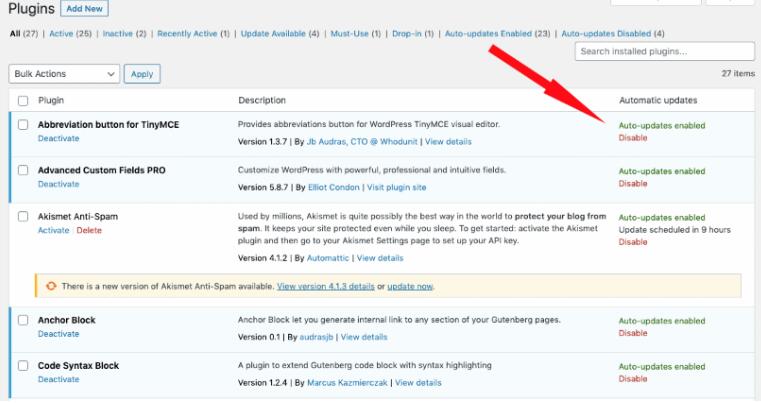Click the '27 items' count text
The width and height of the screenshot is (761, 403).
(x=738, y=73)
